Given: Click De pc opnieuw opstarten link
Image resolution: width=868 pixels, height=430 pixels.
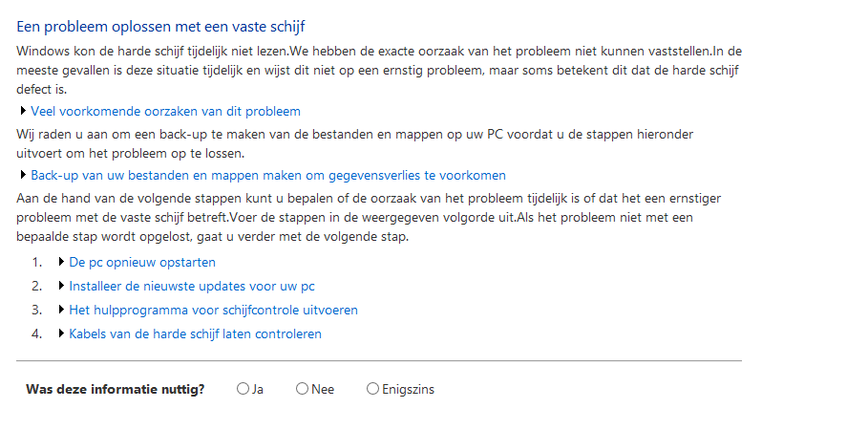Looking at the screenshot, I should 142,262.
